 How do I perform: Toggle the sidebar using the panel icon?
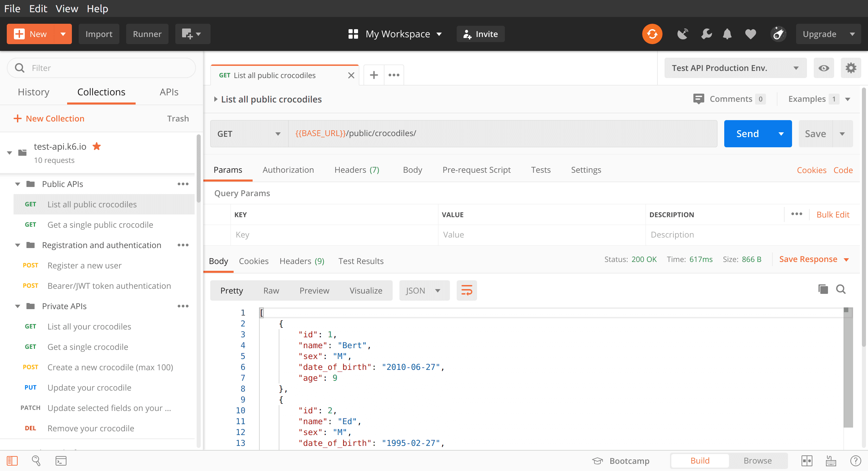13,460
